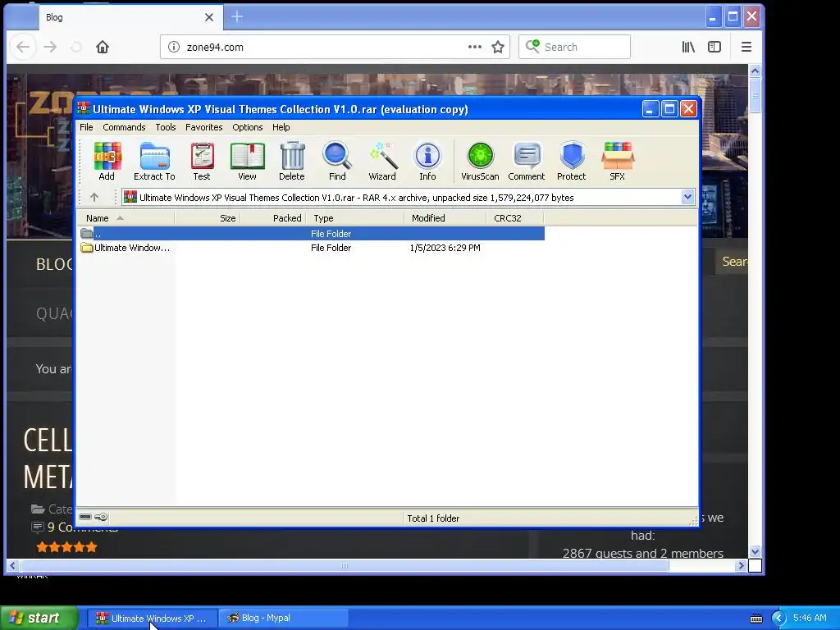Sort by Packed column header
The image size is (840, 630).
pos(272,218)
